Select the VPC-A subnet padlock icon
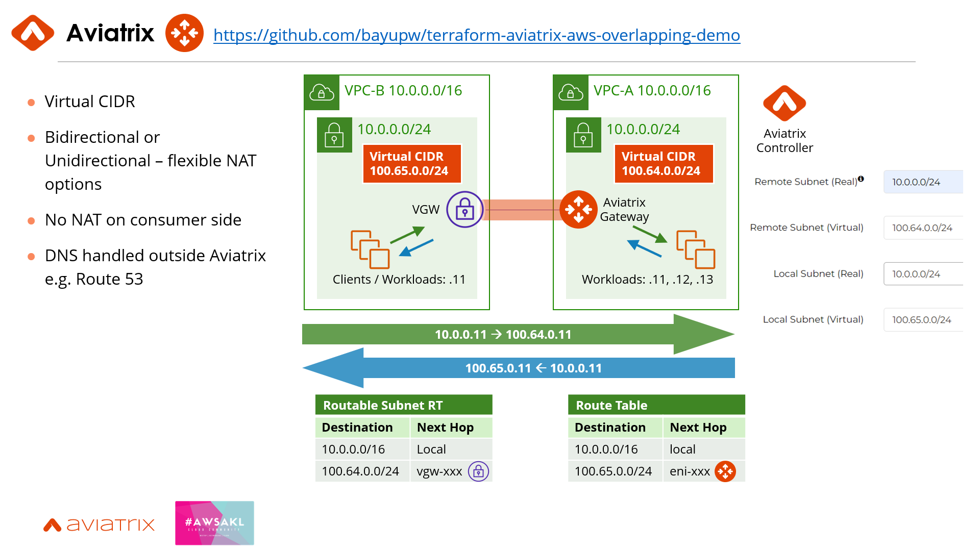 pos(583,135)
